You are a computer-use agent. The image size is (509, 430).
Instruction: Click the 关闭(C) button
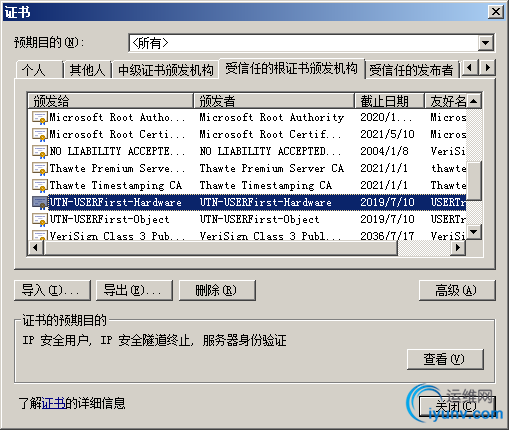coord(457,406)
